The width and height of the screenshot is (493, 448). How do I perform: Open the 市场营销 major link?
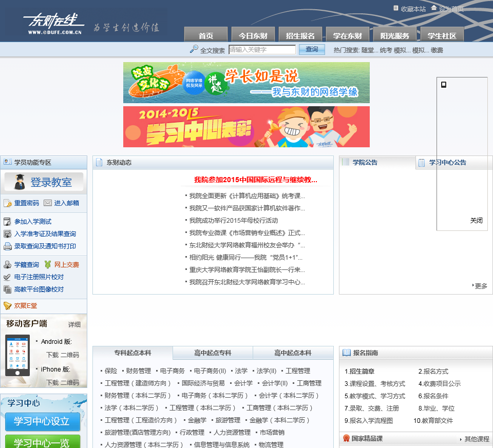click(x=272, y=433)
